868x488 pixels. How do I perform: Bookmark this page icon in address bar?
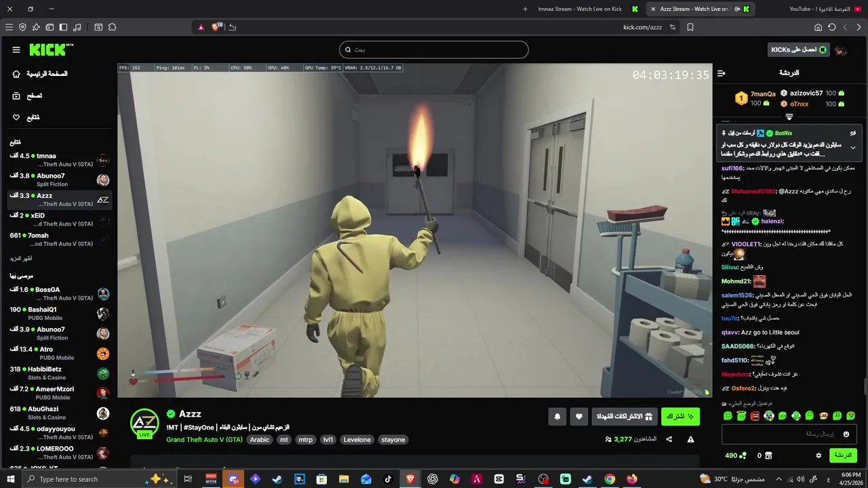690,27
